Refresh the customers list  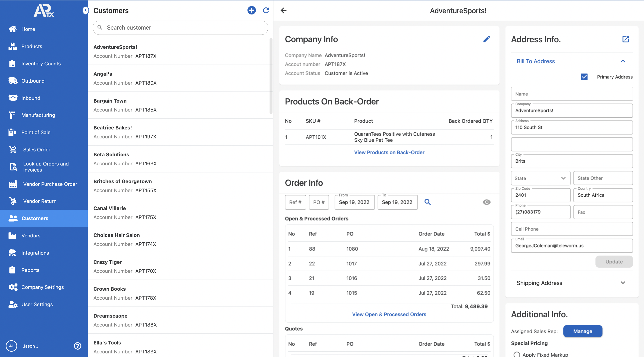click(x=266, y=10)
